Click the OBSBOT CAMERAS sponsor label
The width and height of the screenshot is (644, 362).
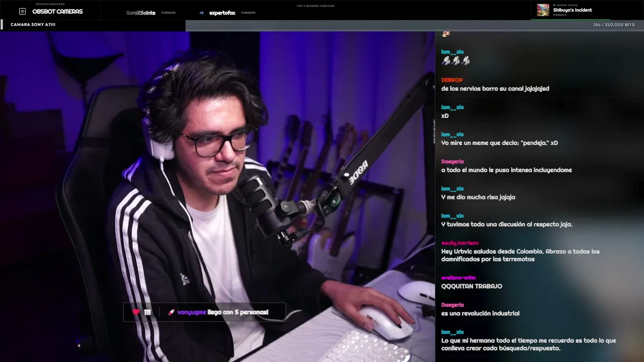pyautogui.click(x=57, y=12)
